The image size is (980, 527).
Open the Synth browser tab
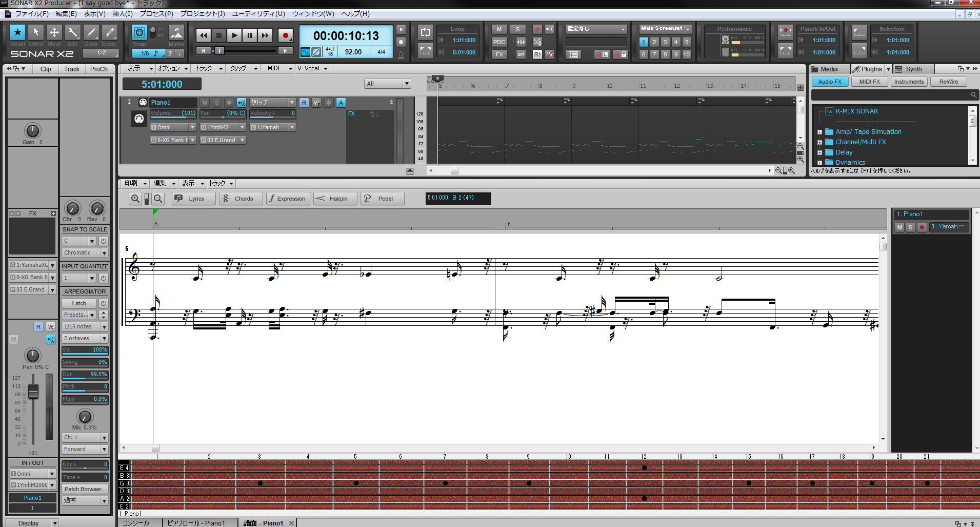click(x=913, y=69)
